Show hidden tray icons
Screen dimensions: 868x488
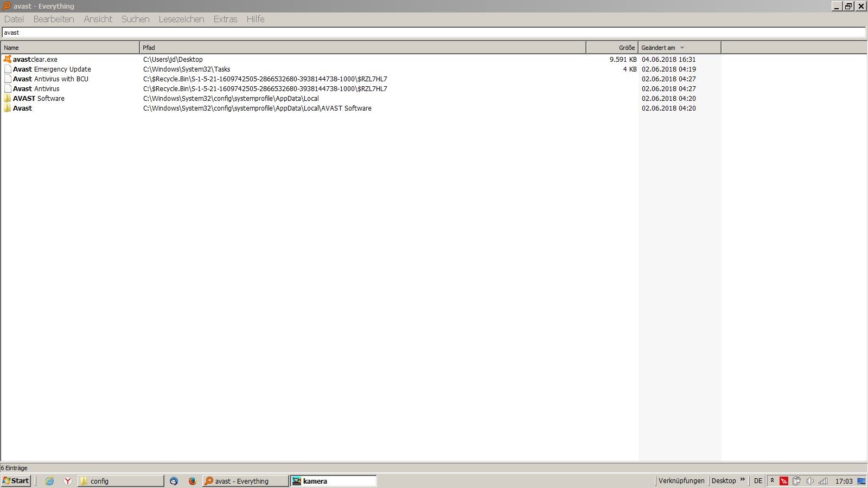coord(772,481)
